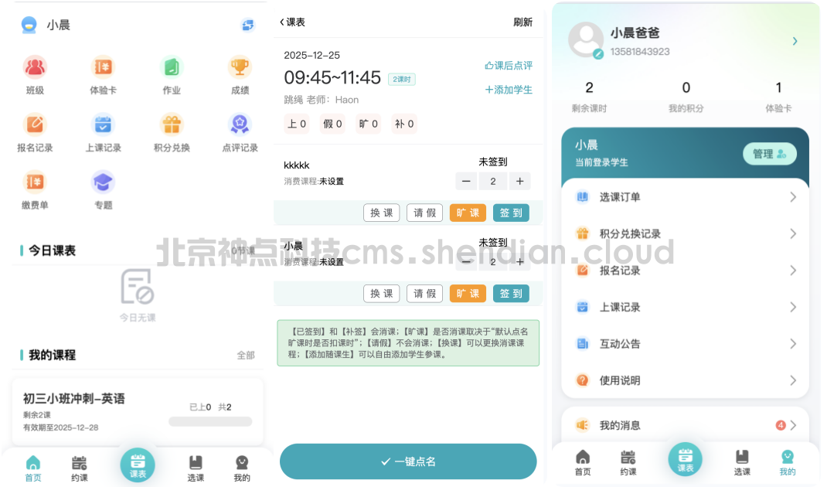Open the 体验卡 trial card icon

[x=103, y=67]
